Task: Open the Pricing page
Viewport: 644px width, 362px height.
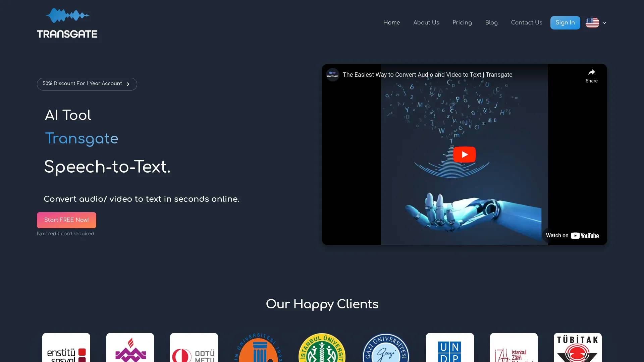Action: (462, 22)
